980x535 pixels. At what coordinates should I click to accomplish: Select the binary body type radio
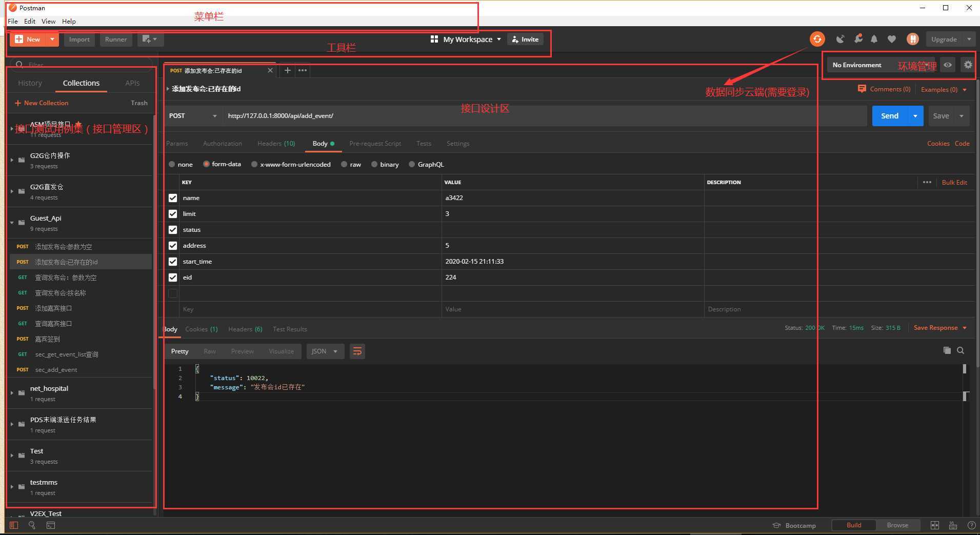pyautogui.click(x=374, y=165)
